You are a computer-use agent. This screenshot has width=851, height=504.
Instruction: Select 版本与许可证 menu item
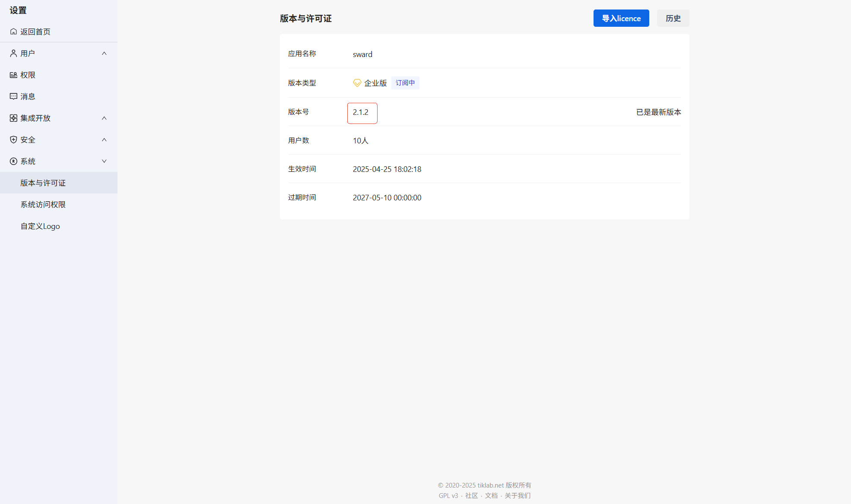pos(43,183)
